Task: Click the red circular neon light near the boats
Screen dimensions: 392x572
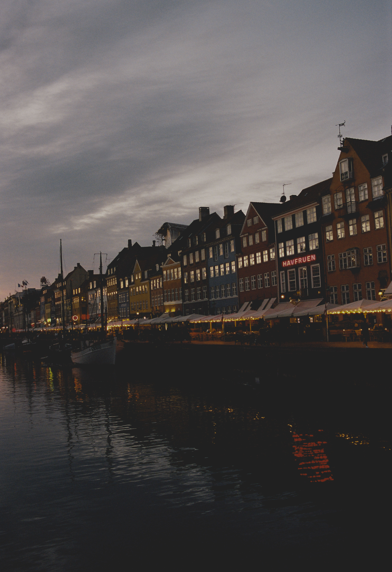Action: (75, 318)
